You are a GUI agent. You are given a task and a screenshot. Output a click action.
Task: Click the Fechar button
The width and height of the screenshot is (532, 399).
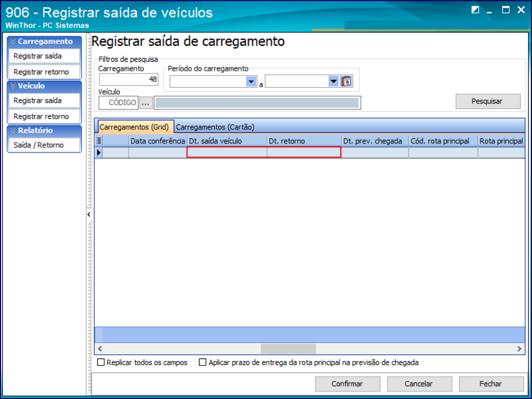point(491,384)
